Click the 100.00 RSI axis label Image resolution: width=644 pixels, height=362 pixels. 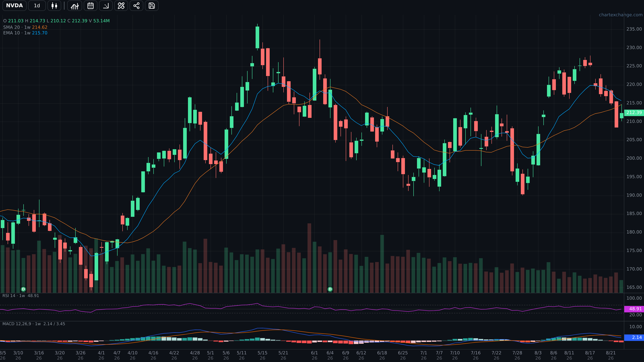click(634, 298)
